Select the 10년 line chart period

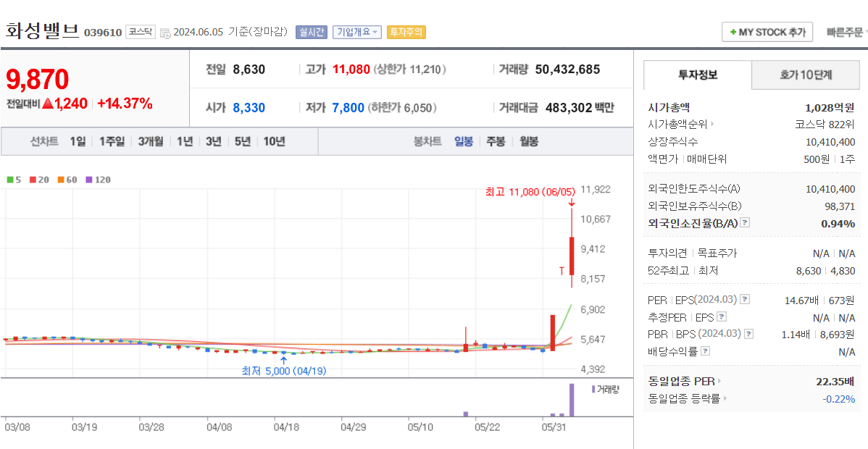point(274,141)
